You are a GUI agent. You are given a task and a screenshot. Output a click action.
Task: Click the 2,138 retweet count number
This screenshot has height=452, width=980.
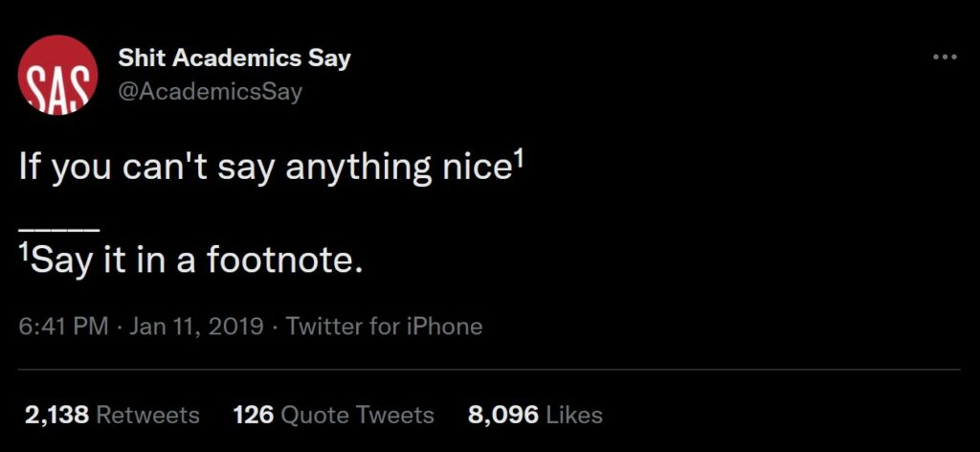click(x=57, y=415)
